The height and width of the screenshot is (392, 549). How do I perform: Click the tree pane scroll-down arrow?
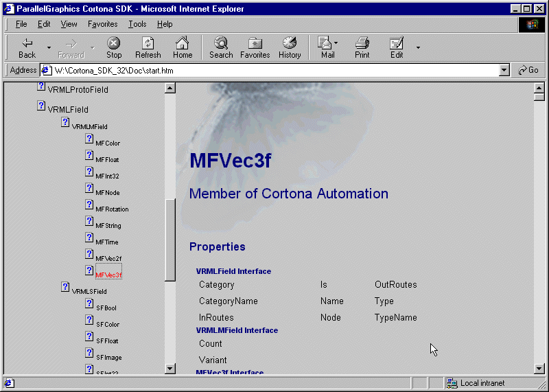pyautogui.click(x=170, y=369)
